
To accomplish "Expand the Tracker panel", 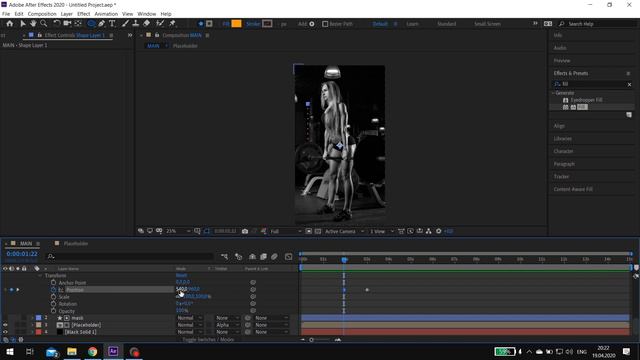I will [561, 176].
